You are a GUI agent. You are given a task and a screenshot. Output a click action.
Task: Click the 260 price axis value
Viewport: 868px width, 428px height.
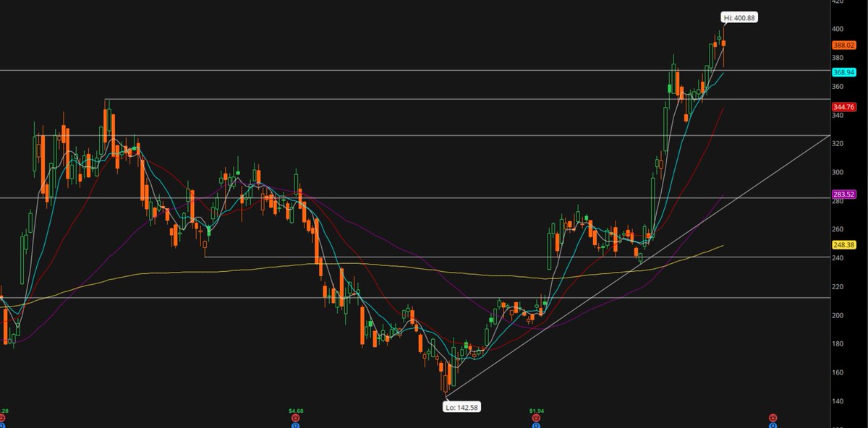(x=838, y=229)
